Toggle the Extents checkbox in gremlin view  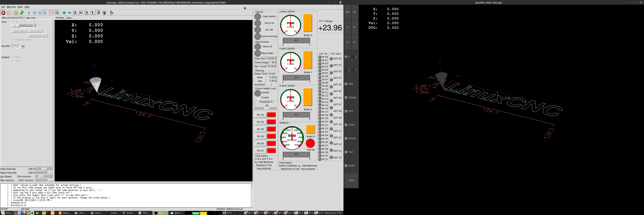point(346,138)
